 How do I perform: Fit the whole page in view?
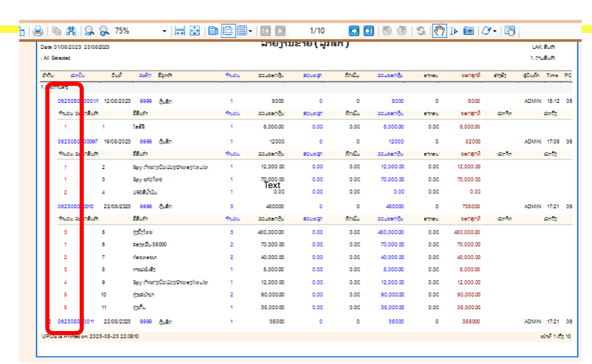[195, 31]
